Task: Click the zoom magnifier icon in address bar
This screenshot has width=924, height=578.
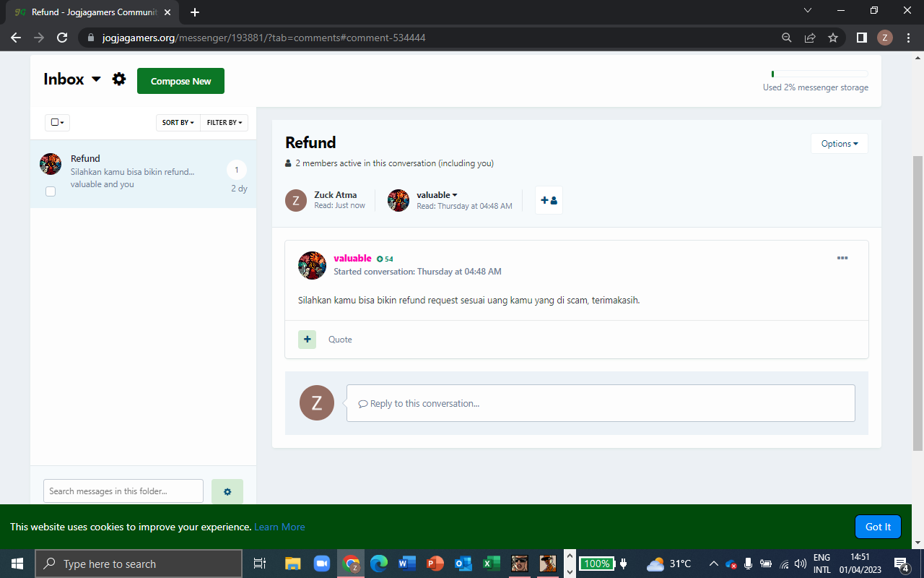Action: (x=787, y=38)
